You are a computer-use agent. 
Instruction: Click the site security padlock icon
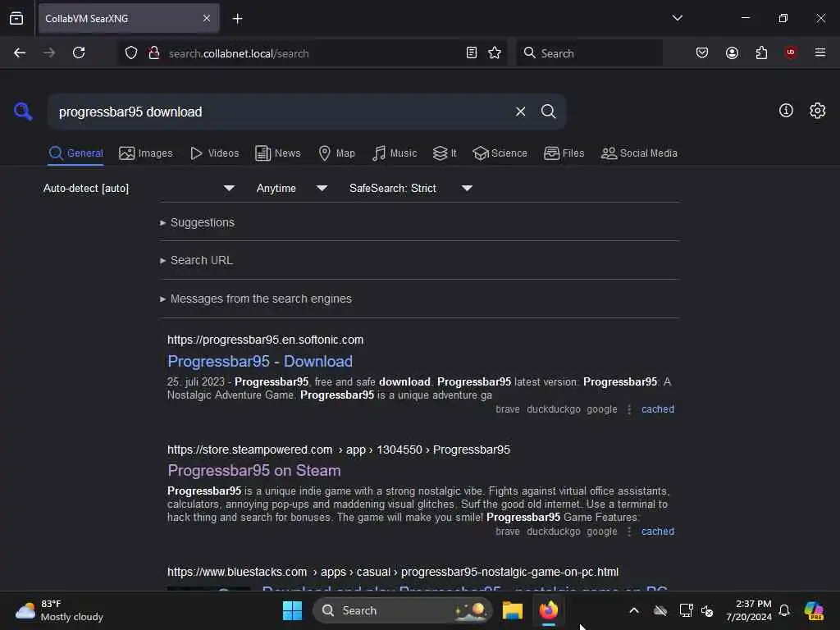(154, 52)
